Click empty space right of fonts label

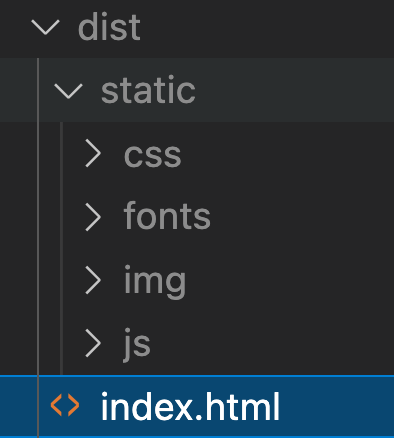point(300,217)
